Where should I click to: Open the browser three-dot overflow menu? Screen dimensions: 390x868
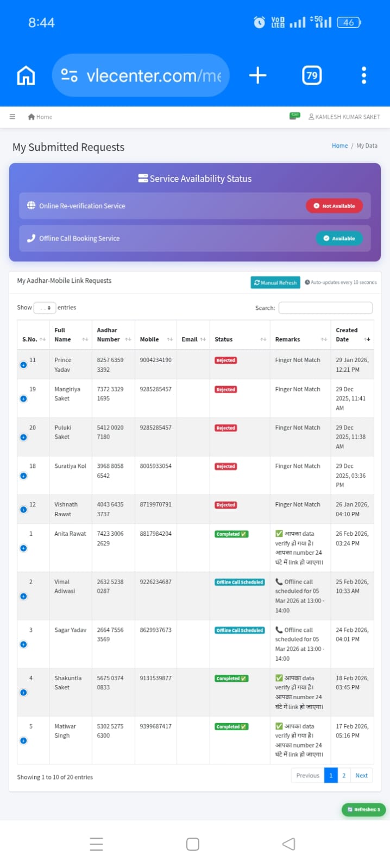click(x=364, y=75)
